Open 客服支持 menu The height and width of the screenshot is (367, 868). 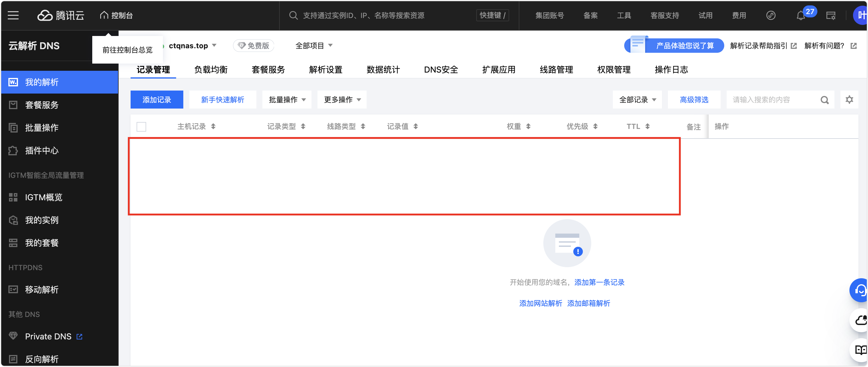665,16
